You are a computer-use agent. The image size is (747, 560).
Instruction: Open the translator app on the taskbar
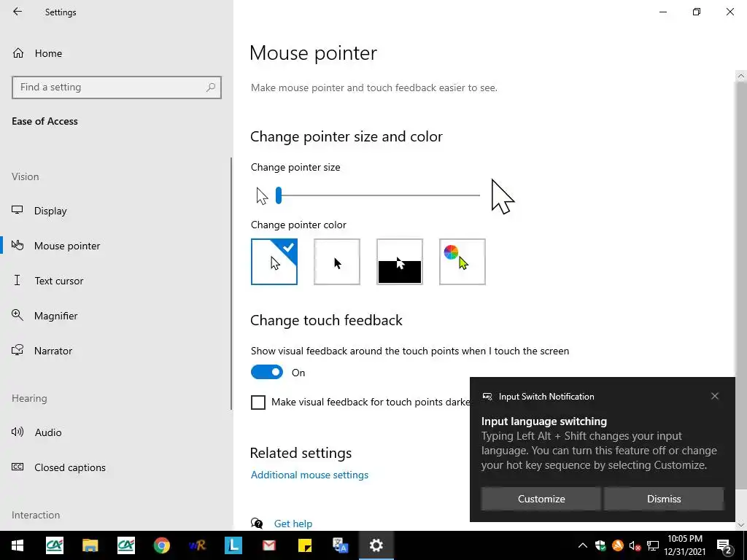pyautogui.click(x=340, y=545)
